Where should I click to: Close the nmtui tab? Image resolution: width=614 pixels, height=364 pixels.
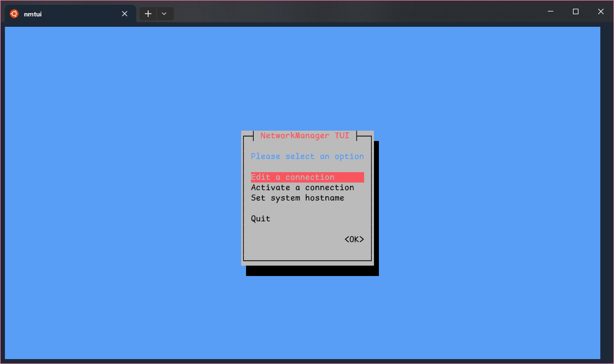click(125, 14)
